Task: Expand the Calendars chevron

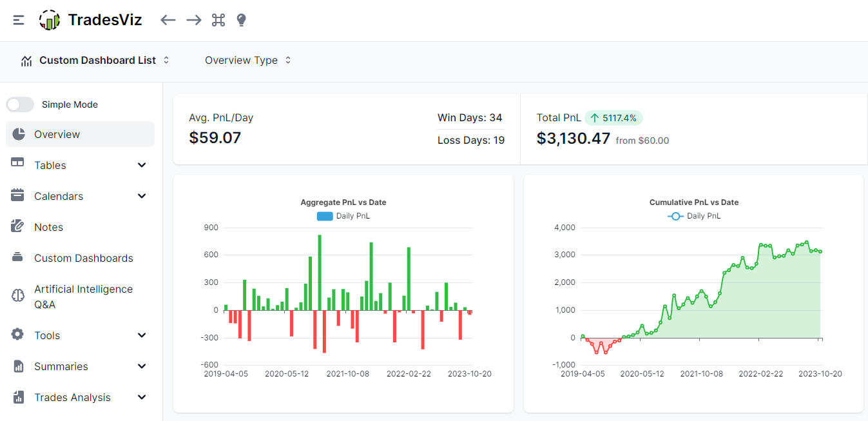Action: tap(142, 196)
